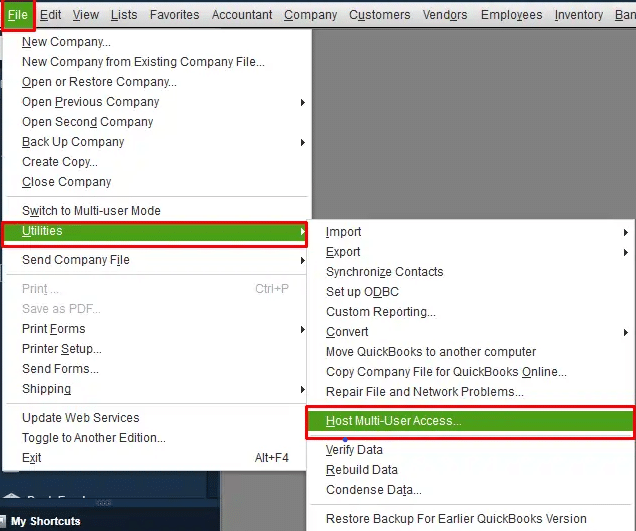Open the Favorites menu
636x531 pixels.
click(174, 15)
